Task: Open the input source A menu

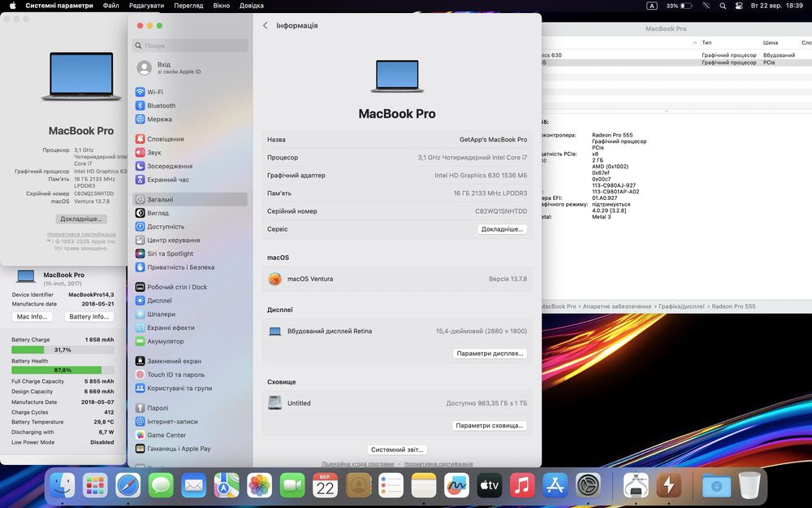Action: point(652,6)
